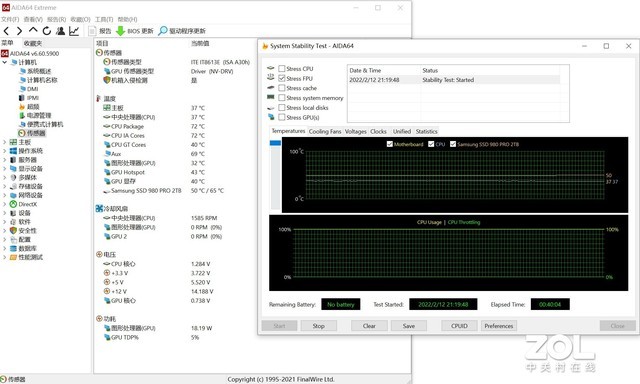Stop the stability test

(319, 326)
